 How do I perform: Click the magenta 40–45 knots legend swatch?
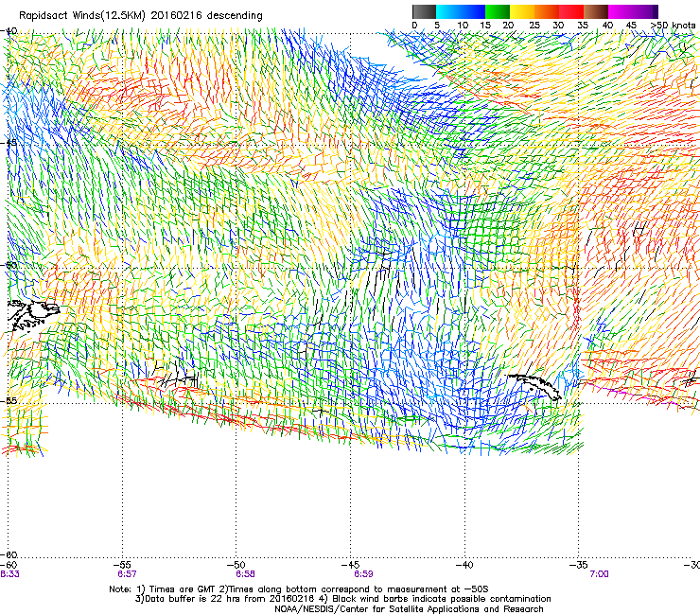point(621,11)
